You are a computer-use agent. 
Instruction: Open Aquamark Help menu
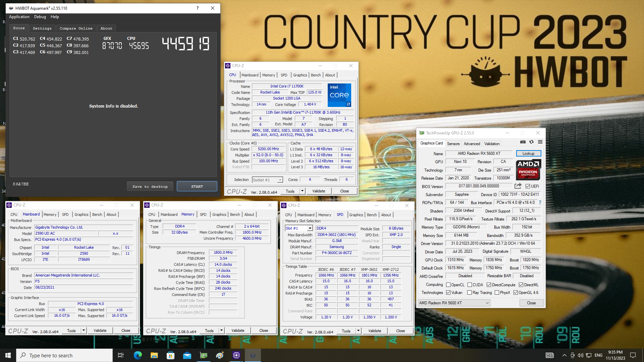tap(55, 17)
